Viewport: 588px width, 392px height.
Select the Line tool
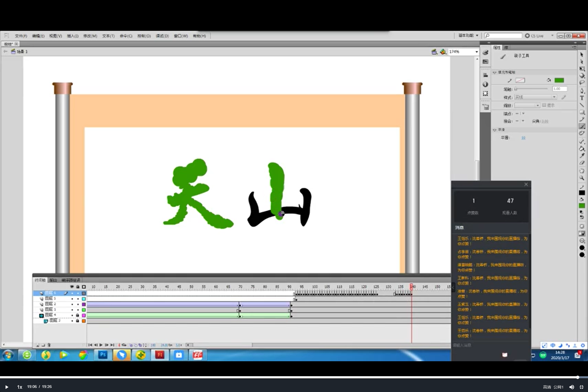pyautogui.click(x=582, y=105)
